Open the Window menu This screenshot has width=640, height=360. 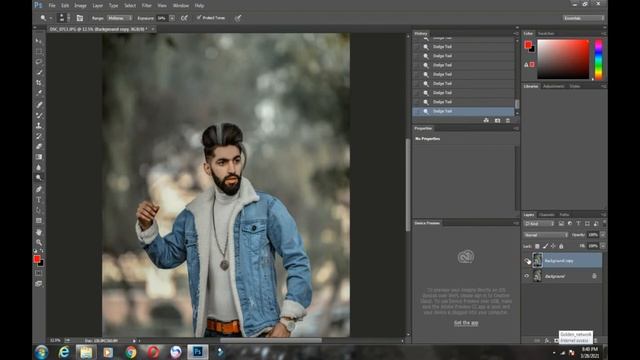pos(181,6)
